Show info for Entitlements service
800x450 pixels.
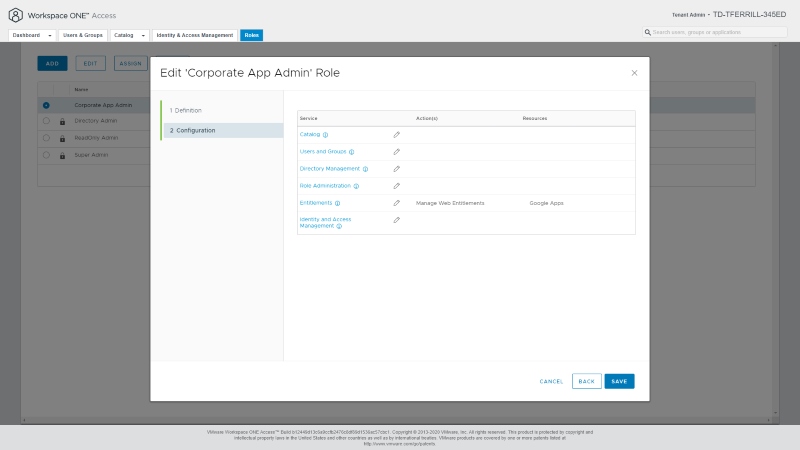coord(337,203)
